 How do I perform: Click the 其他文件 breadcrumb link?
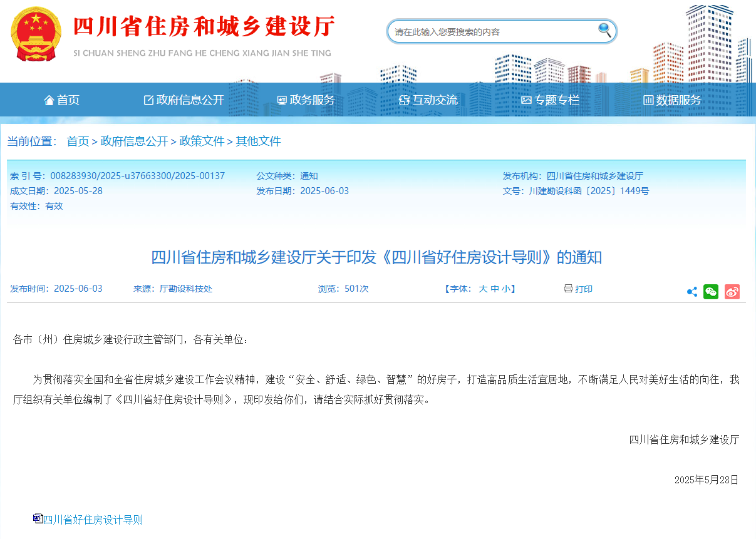point(258,141)
